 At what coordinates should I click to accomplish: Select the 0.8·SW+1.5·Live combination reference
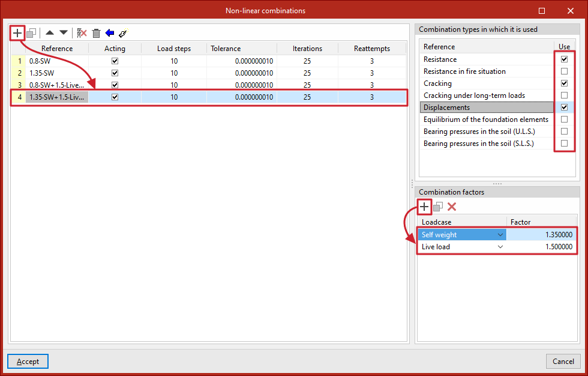coord(57,85)
